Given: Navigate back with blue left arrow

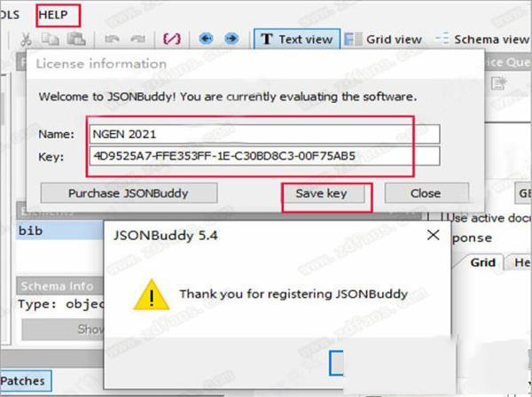Looking at the screenshot, I should 206,39.
